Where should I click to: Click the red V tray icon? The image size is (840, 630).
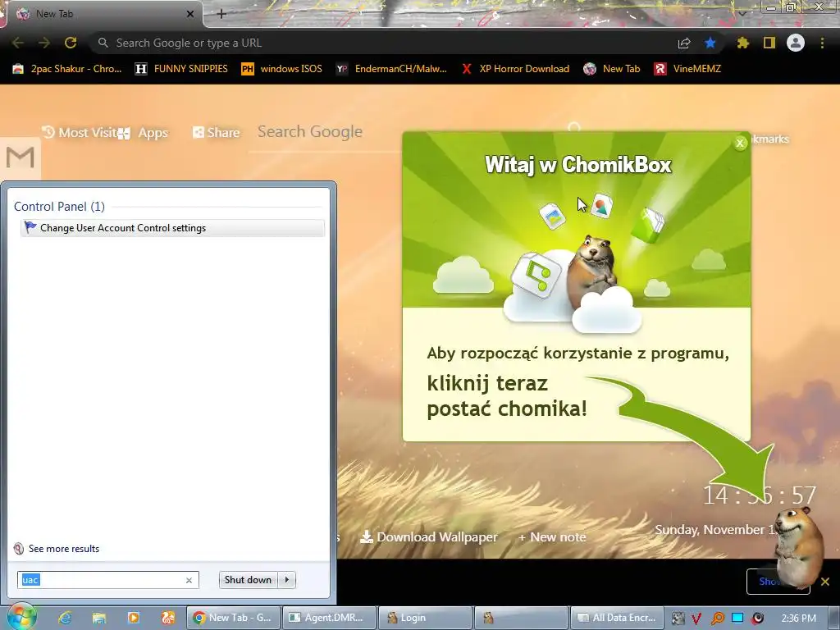pos(696,619)
